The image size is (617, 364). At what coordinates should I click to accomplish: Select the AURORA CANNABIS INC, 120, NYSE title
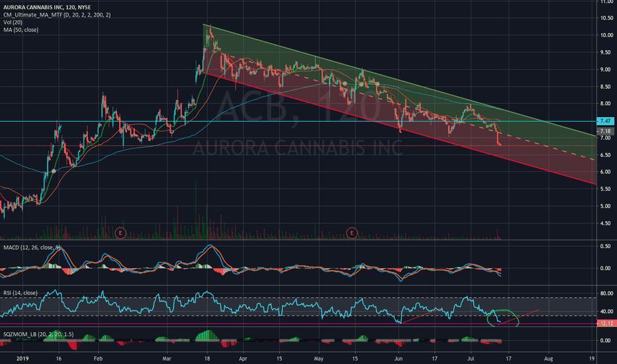47,7
